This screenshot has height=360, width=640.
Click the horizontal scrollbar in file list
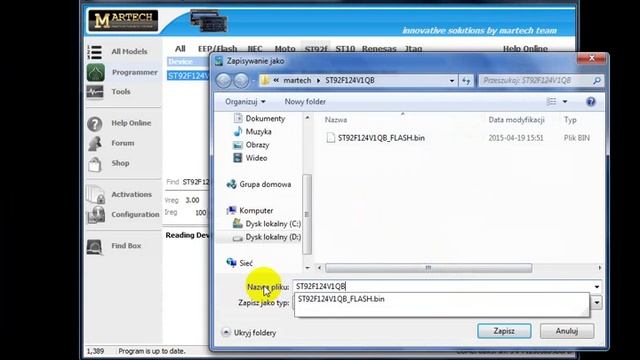pyautogui.click(x=429, y=268)
